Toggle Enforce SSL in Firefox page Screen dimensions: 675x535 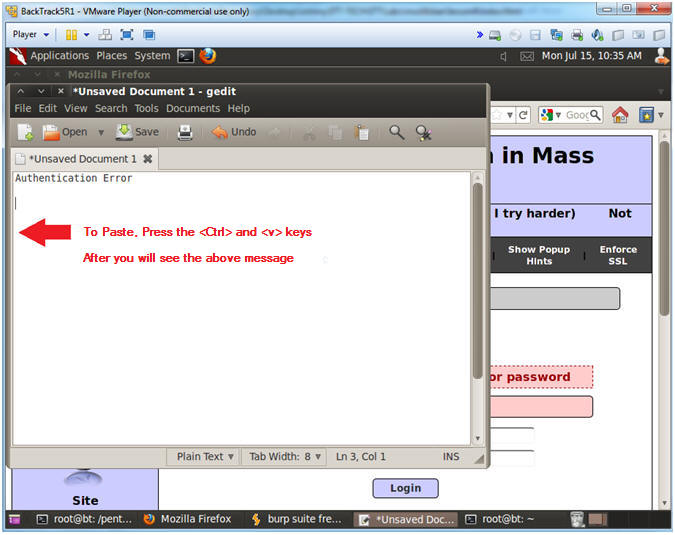(x=618, y=255)
